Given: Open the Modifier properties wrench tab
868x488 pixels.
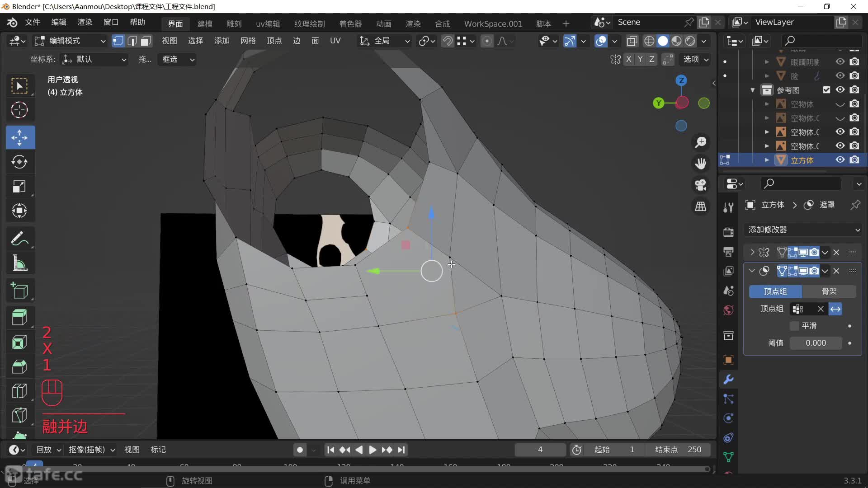Looking at the screenshot, I should pyautogui.click(x=728, y=380).
